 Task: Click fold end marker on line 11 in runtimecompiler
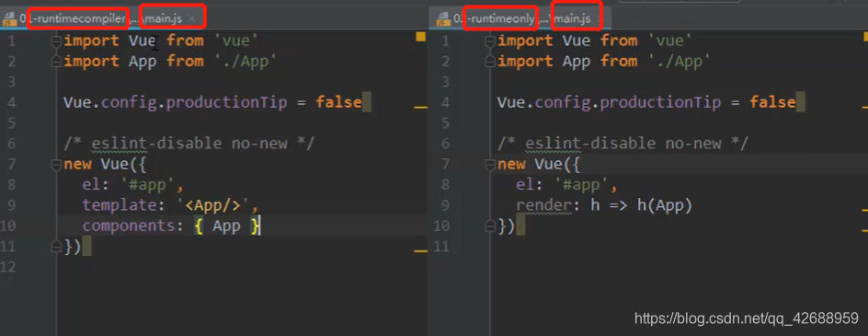[x=56, y=247]
